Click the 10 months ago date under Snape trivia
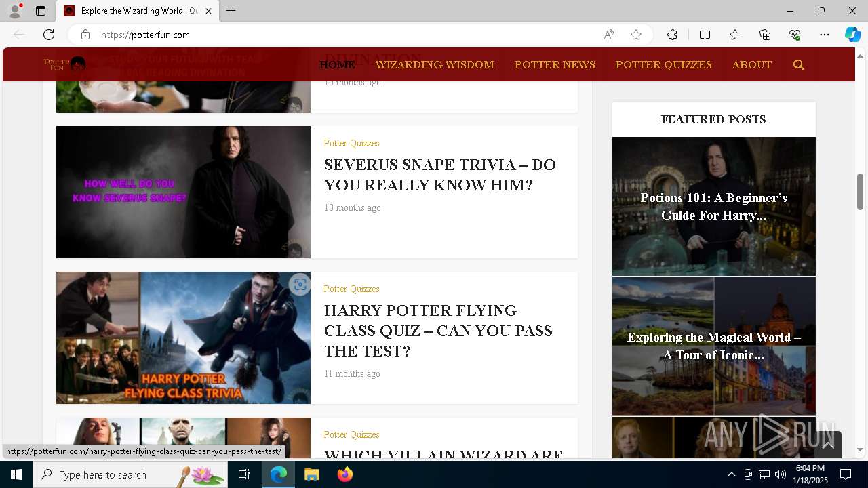The width and height of the screenshot is (868, 488). point(352,207)
